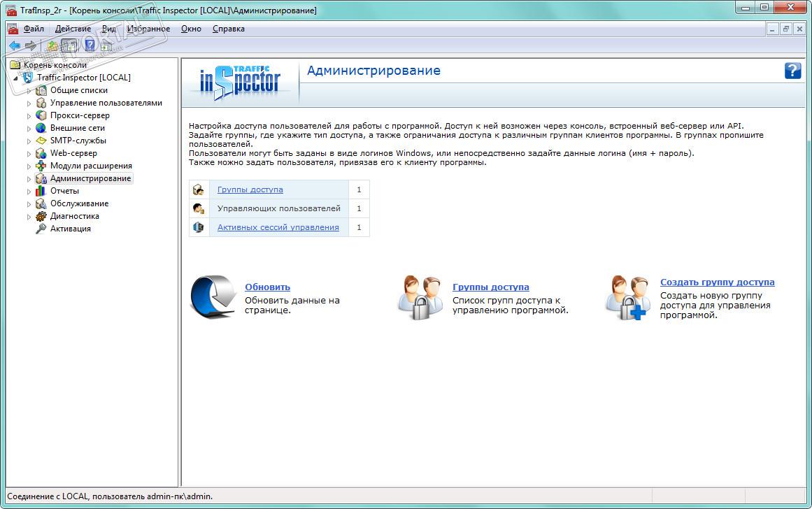Click the large users-with-padlock icon for Группы доступа
The width and height of the screenshot is (812, 509).
420,298
